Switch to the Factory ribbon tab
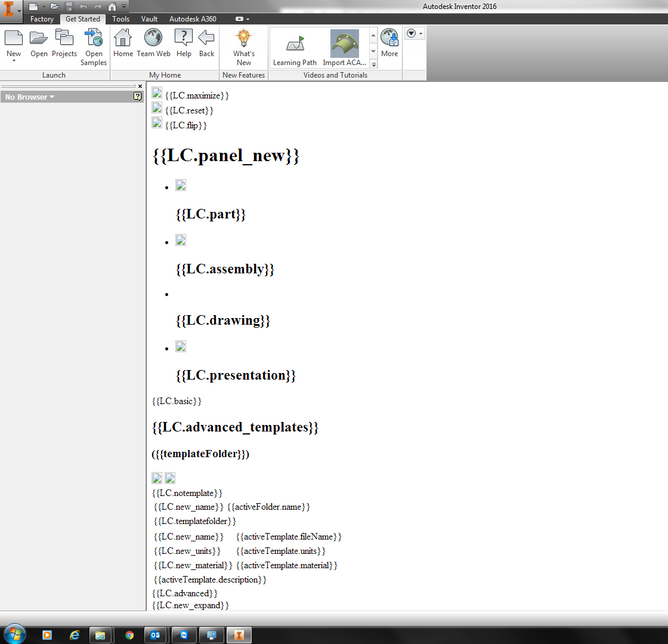 click(x=42, y=19)
